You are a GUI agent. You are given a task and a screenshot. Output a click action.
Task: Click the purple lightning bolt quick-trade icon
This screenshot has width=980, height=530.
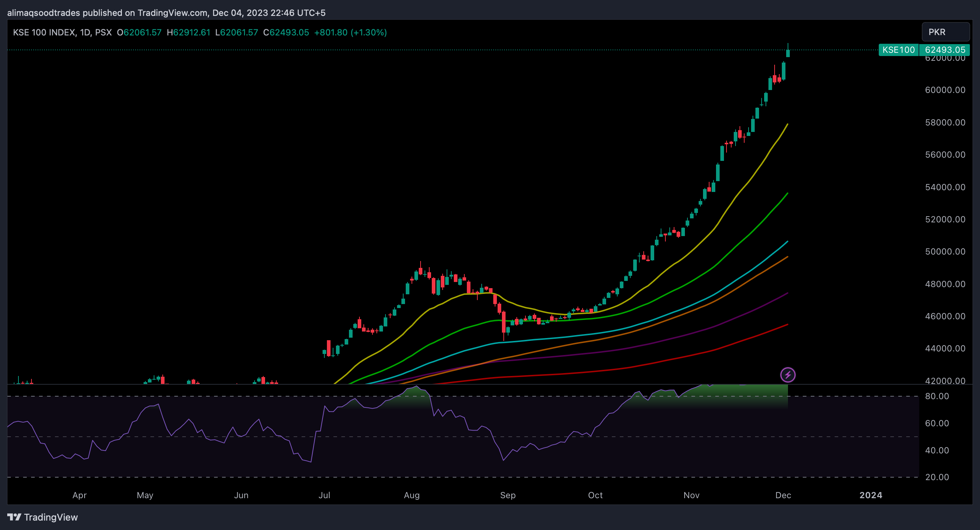pyautogui.click(x=789, y=375)
